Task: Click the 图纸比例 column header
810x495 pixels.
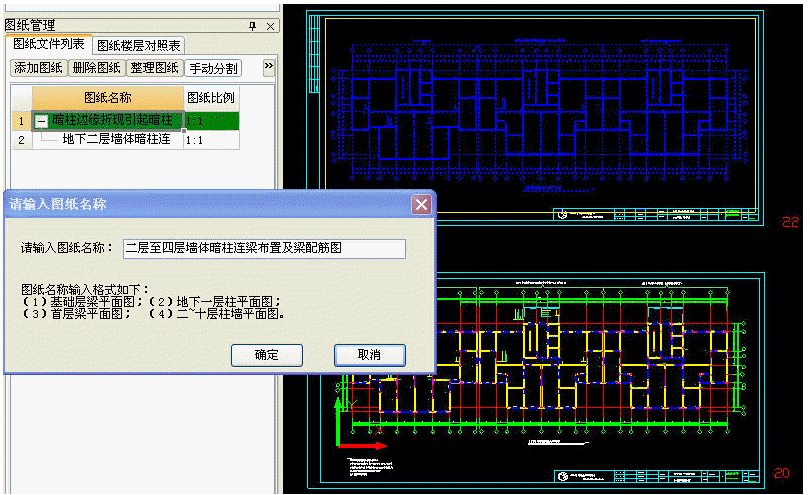Action: [211, 98]
